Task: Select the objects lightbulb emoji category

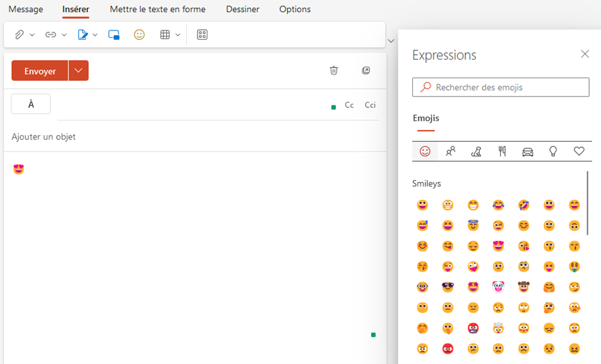Action: (553, 152)
